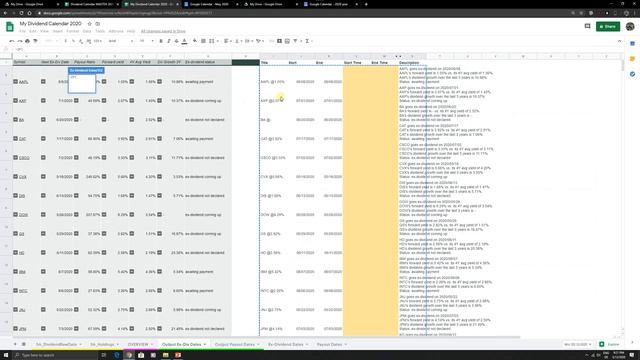The width and height of the screenshot is (640, 360).
Task: Click the move-to-folder icon beside title
Action: [x=98, y=24]
